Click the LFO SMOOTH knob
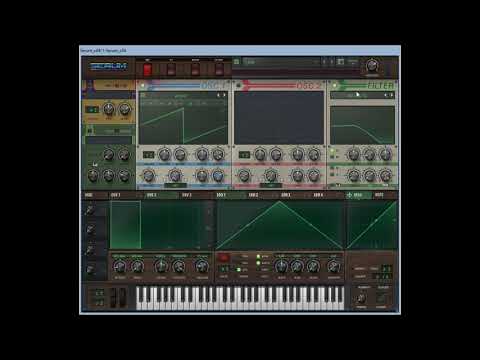The height and width of the screenshot is (360, 480). [x=333, y=266]
